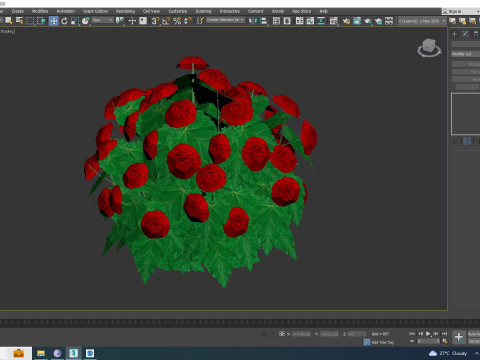Open Curve Editor
The width and height of the screenshot is (480, 360).
point(310,21)
